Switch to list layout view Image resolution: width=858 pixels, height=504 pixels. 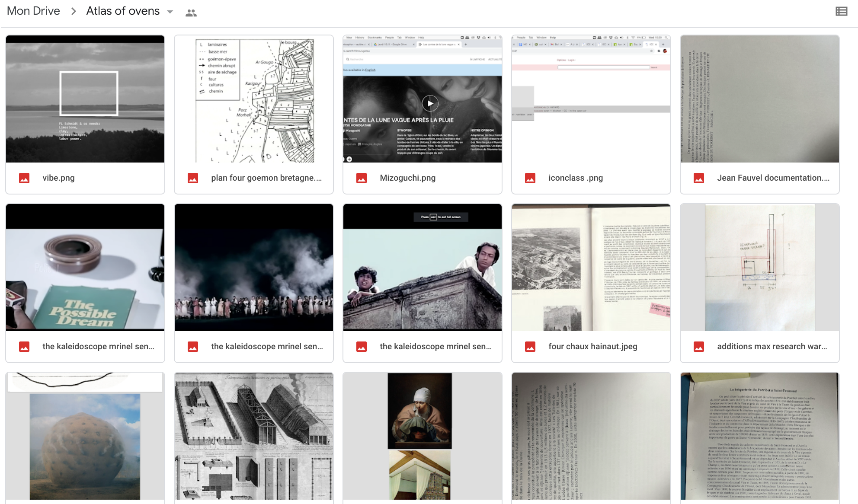(841, 12)
